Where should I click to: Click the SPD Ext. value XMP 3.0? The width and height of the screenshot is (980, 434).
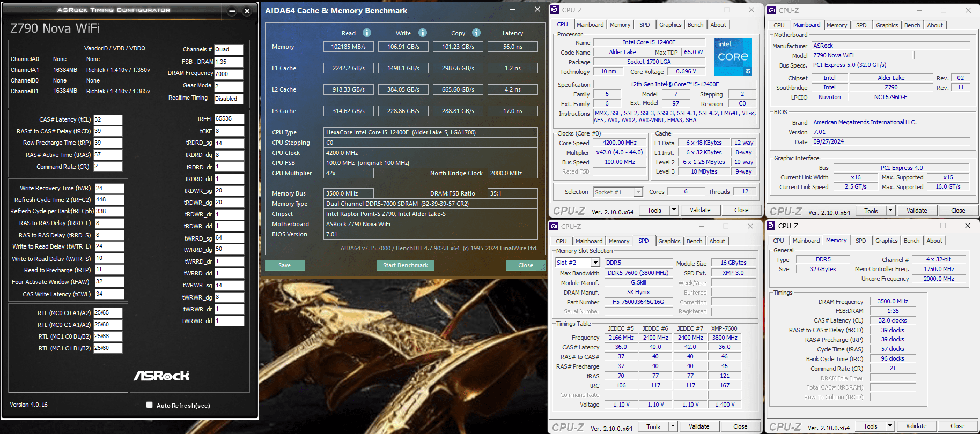point(733,273)
